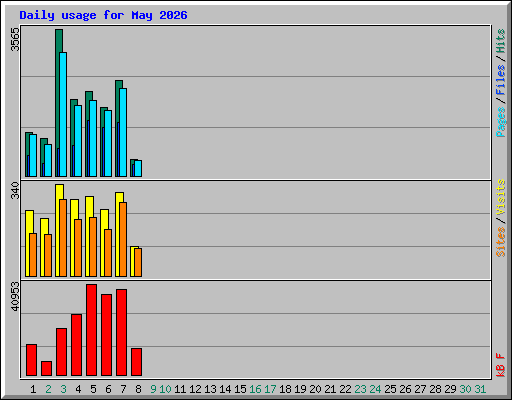
Task: Click day 20 on the x-axis
Action: [315, 389]
